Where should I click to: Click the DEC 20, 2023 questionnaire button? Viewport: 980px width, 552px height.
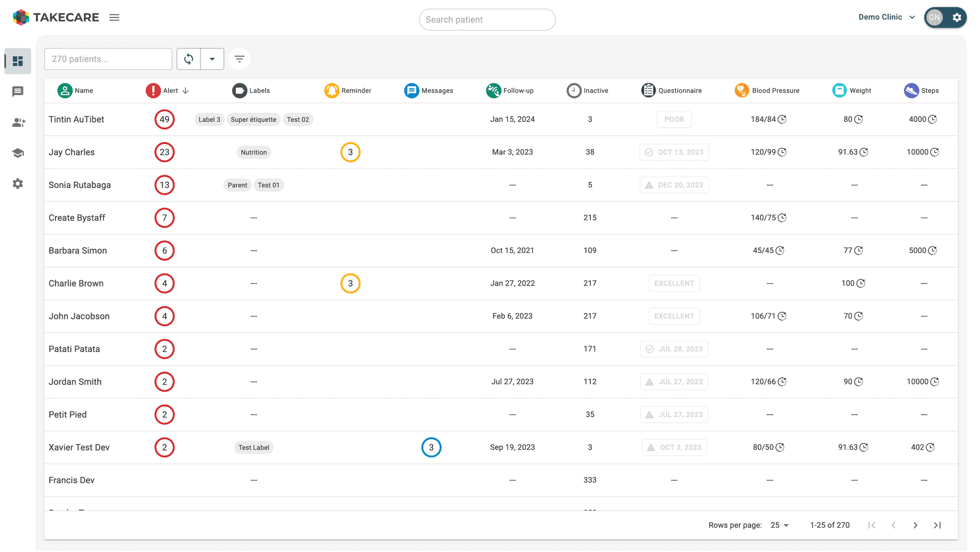click(674, 185)
